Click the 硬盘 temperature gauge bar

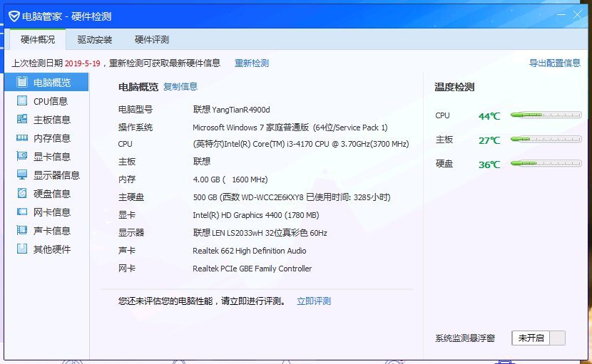546,163
